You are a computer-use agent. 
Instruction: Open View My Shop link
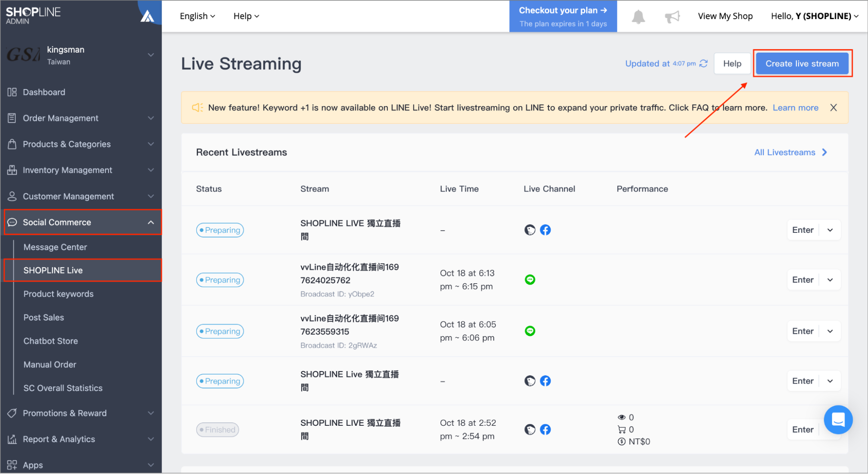tap(725, 16)
